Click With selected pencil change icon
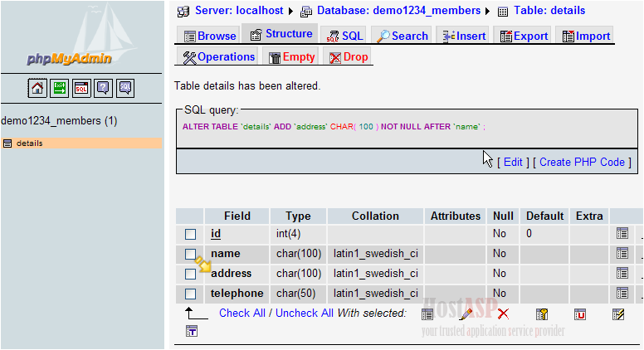The width and height of the screenshot is (644, 350). click(x=466, y=314)
